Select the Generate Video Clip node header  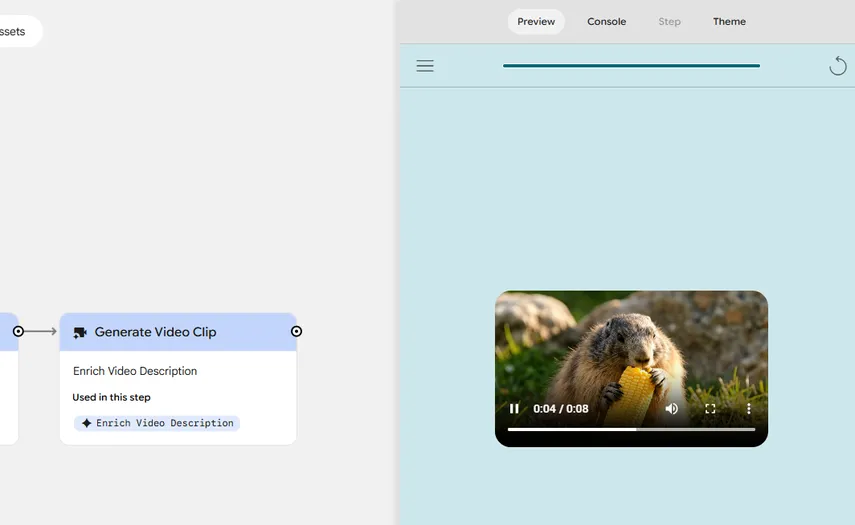click(178, 332)
